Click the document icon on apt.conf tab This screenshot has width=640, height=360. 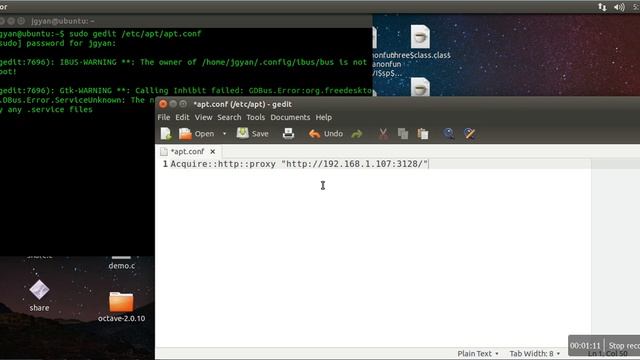[x=164, y=151]
